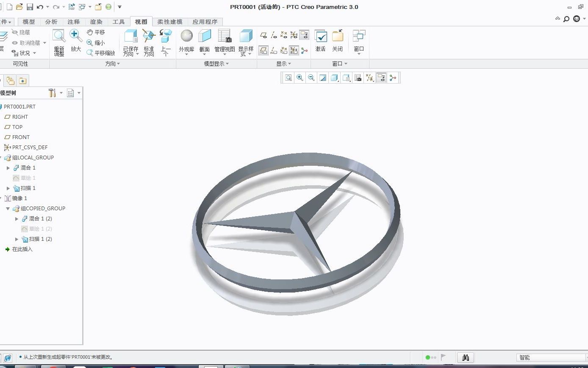The image size is (588, 368).
Task: Expand the 混合 1 feature node
Action: pos(8,168)
